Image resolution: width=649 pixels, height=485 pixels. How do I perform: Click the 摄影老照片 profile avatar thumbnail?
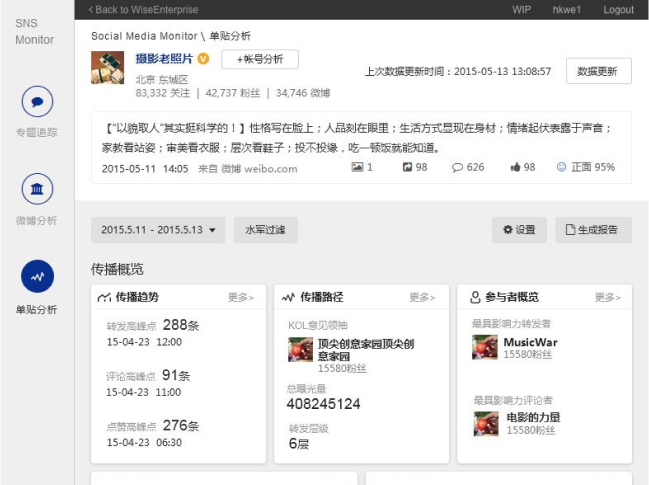click(x=108, y=67)
